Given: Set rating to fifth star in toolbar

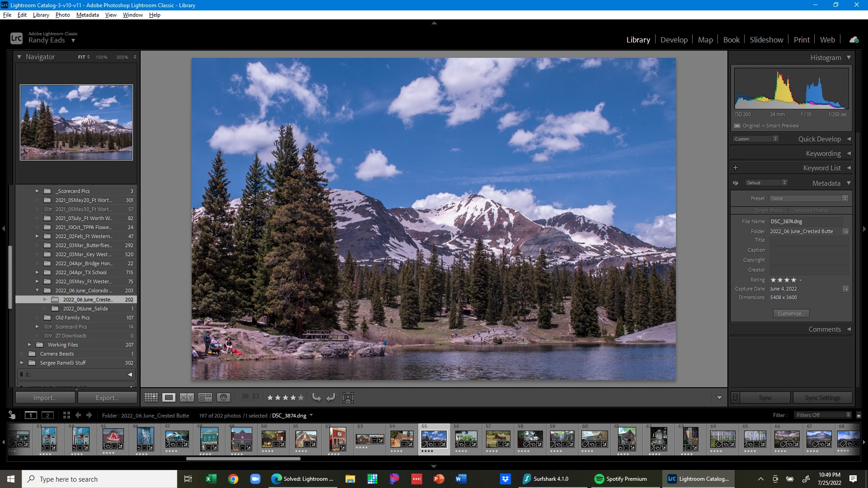Looking at the screenshot, I should coord(301,398).
